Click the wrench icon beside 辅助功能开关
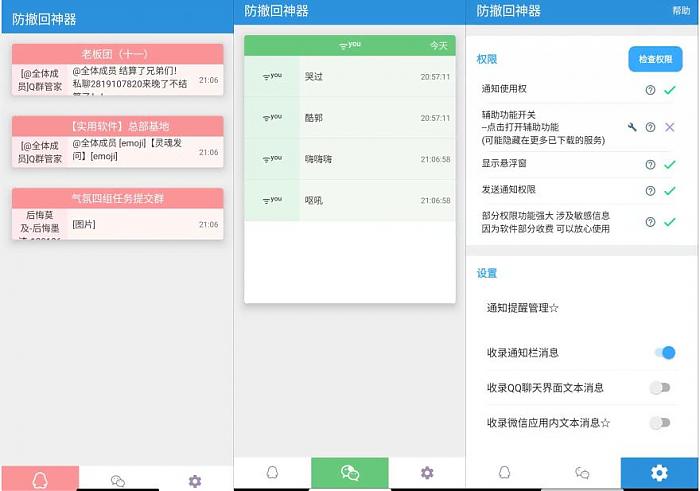 [632, 127]
